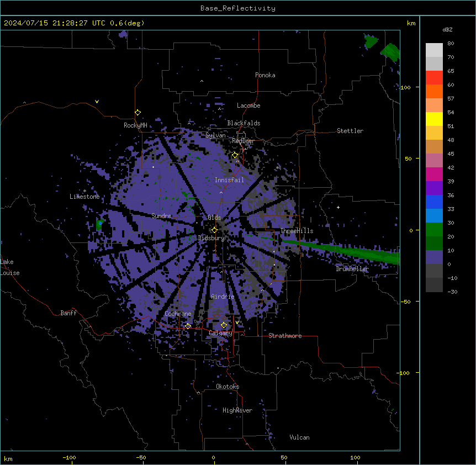The height and width of the screenshot is (465, 476).
Task: Click the Sundre town label
Action: [161, 216]
